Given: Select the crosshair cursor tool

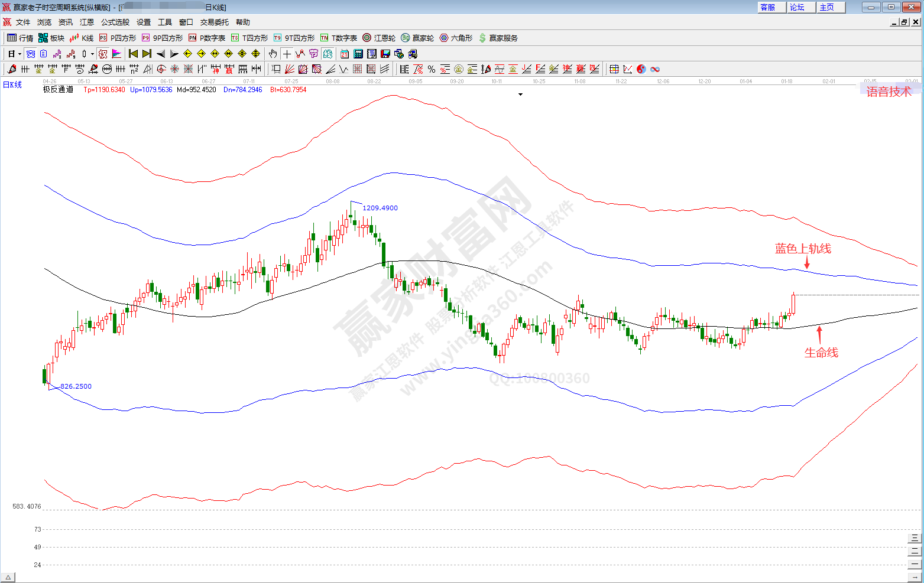Looking at the screenshot, I should (x=287, y=54).
